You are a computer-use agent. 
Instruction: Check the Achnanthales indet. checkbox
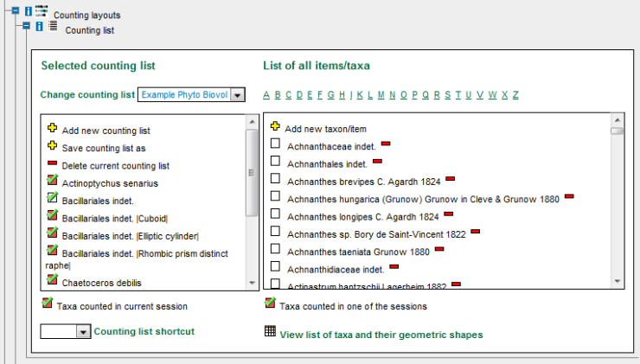pyautogui.click(x=276, y=161)
